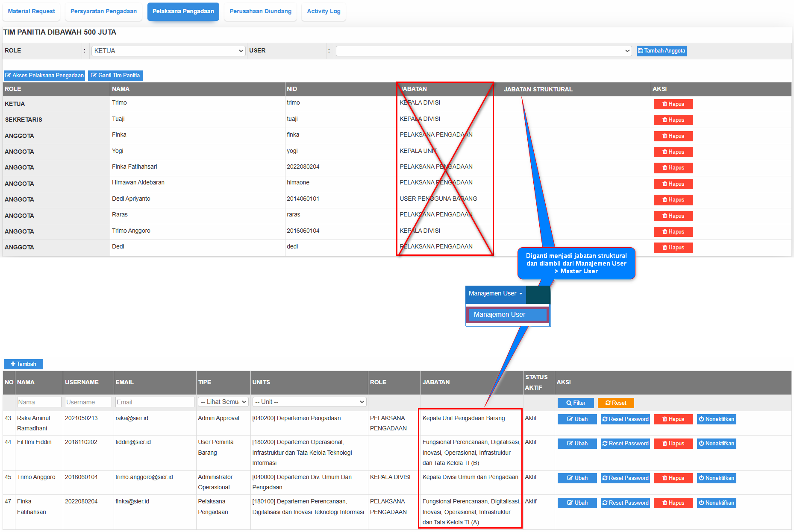Click Hapus for member Finka
Screen dimensions: 794x532
point(673,136)
